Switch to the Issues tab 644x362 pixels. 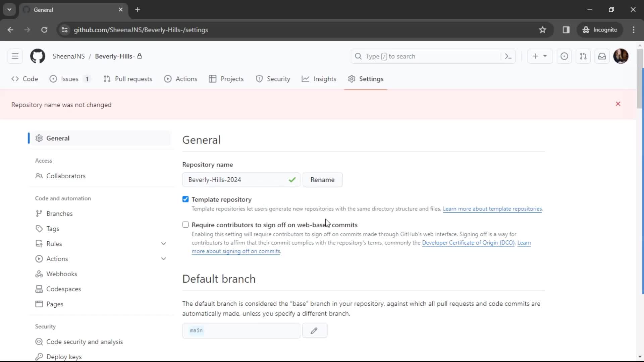[x=70, y=79]
